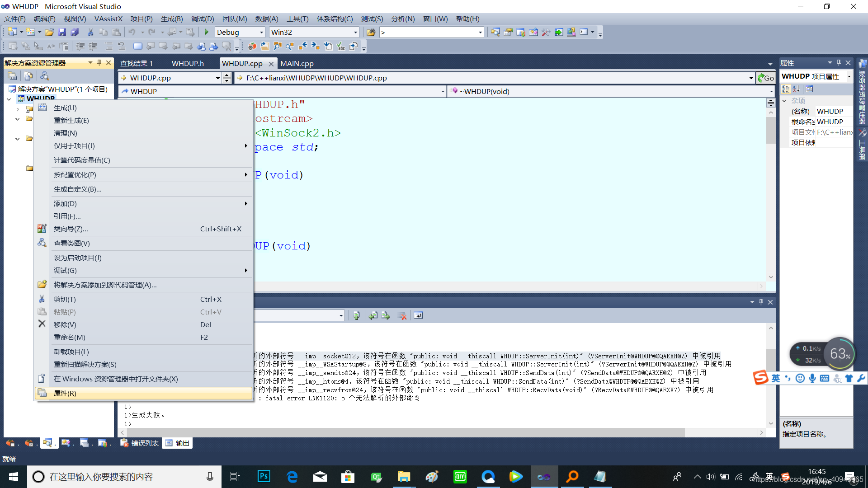The height and width of the screenshot is (488, 868).
Task: Click the toggle bookmark toolbar icon
Action: (x=137, y=46)
